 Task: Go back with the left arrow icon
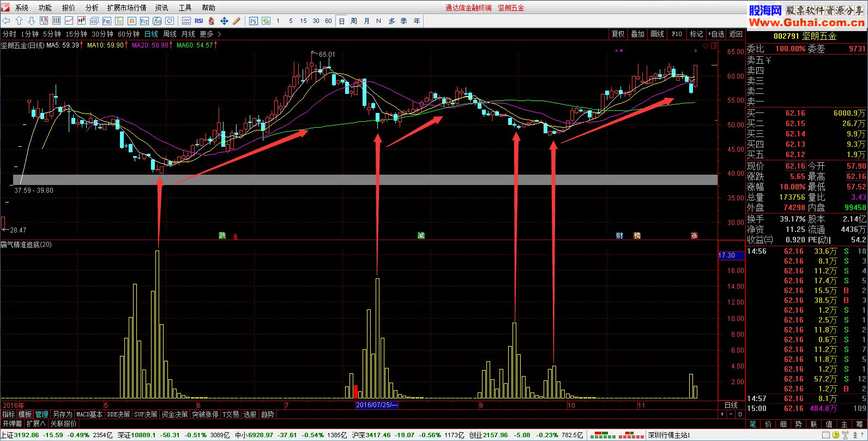[x=7, y=21]
